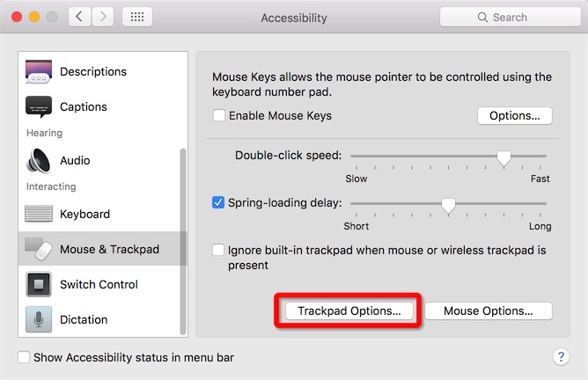Open Mouse Keys Options button
This screenshot has width=588, height=380.
coord(514,116)
